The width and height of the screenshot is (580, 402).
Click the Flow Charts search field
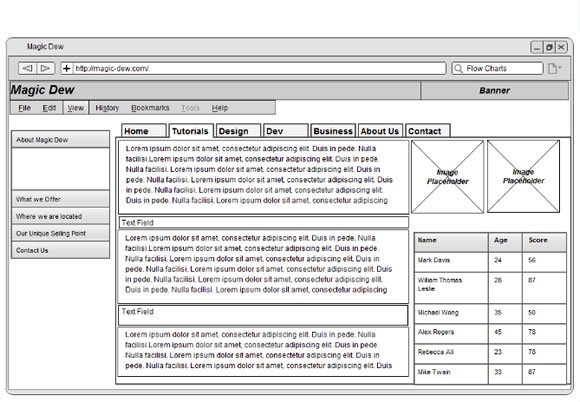tap(498, 68)
